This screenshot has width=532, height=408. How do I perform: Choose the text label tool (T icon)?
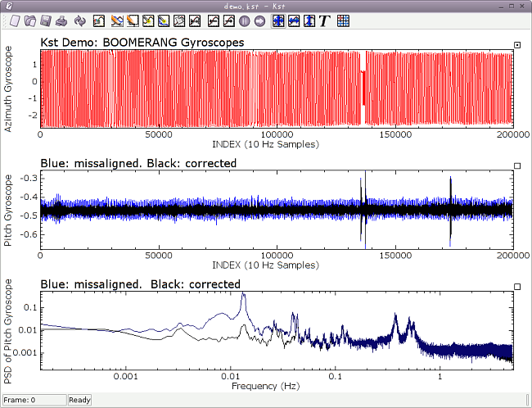pyautogui.click(x=325, y=20)
